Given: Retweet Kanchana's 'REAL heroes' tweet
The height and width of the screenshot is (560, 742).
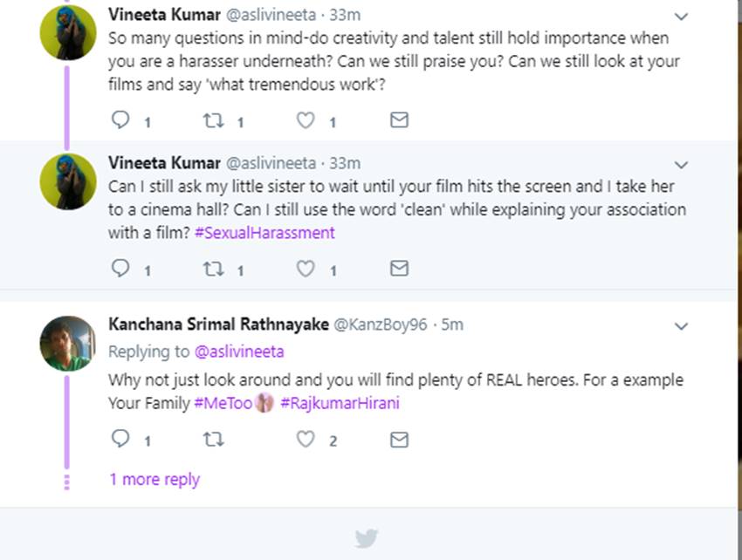Looking at the screenshot, I should (x=213, y=440).
